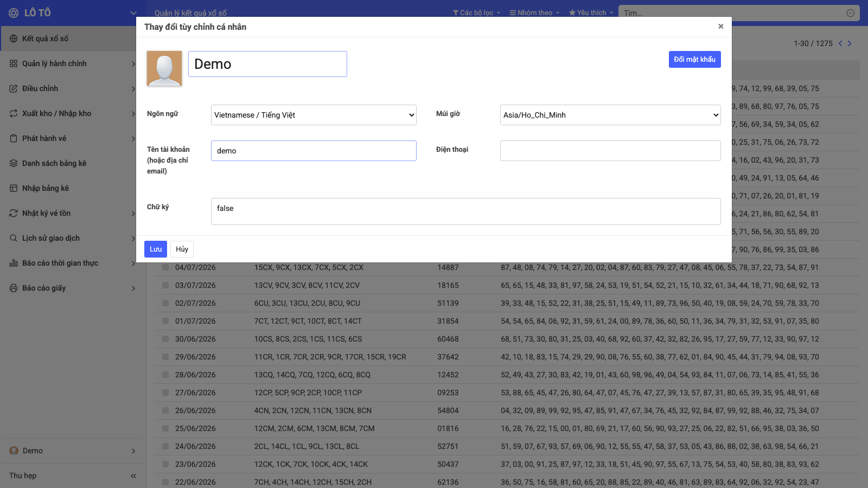Click the Lịch sử giao dịch search icon
868x488 pixels.
(14, 238)
